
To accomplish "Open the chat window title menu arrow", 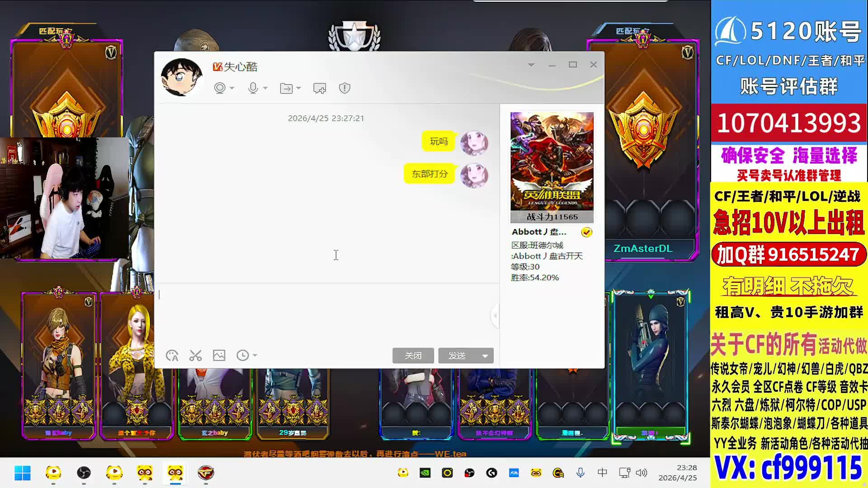I will [x=531, y=65].
